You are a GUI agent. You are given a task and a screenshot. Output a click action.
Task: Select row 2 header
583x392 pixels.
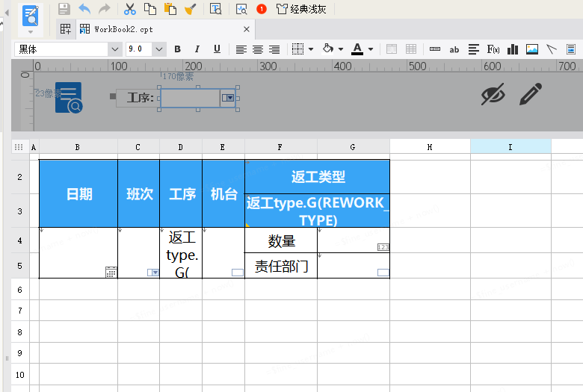coord(19,177)
